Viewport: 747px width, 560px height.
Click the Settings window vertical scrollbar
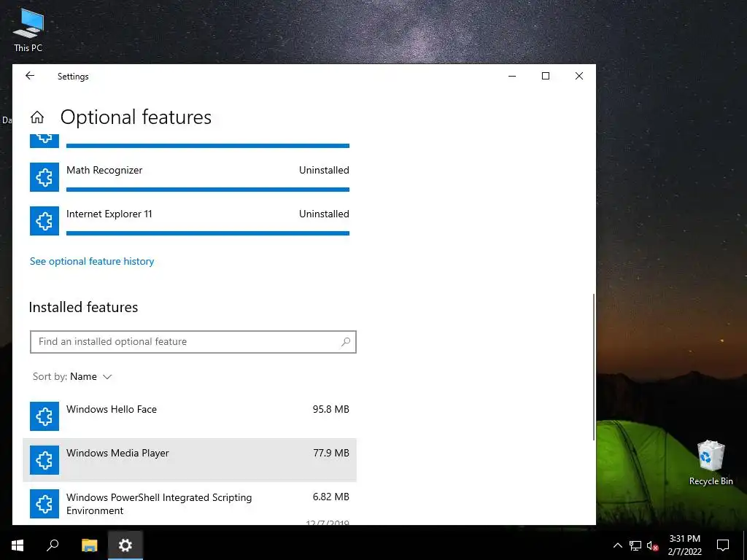593,367
